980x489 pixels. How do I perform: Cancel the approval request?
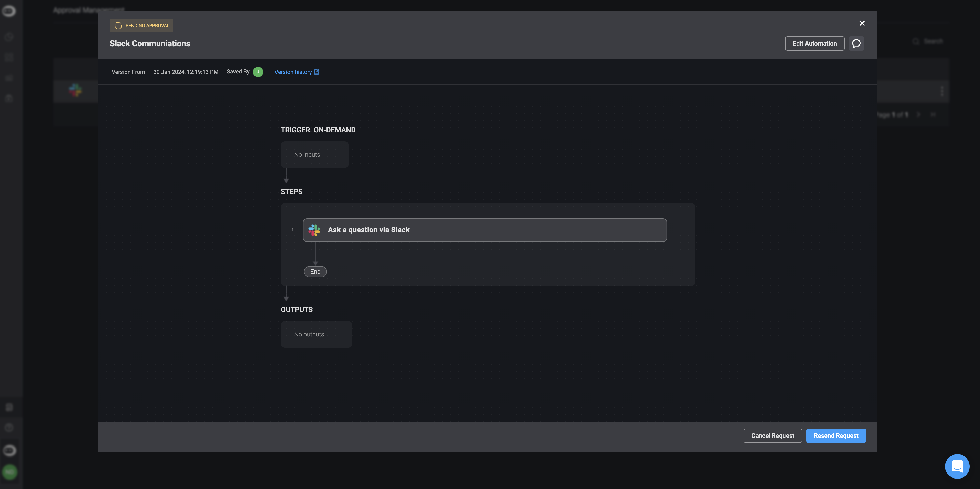coord(773,435)
